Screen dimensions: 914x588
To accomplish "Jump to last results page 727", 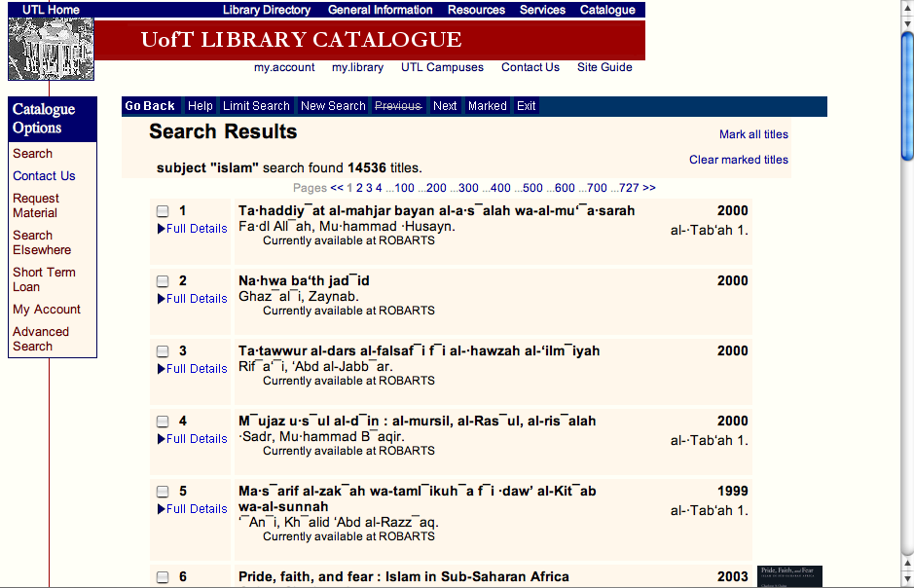I will click(x=629, y=188).
